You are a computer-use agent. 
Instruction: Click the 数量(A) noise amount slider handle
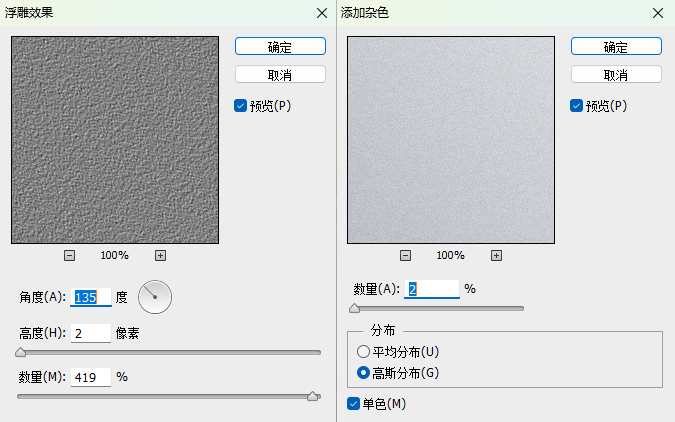(x=354, y=308)
